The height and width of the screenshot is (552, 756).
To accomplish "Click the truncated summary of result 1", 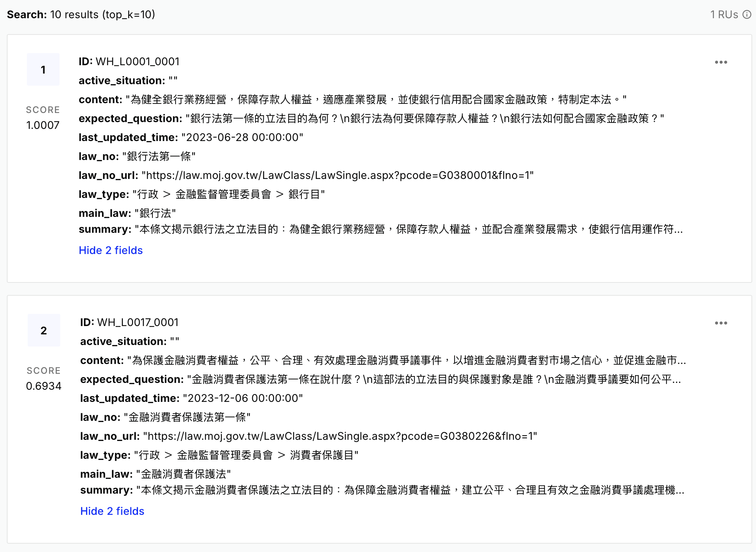I will click(x=409, y=229).
